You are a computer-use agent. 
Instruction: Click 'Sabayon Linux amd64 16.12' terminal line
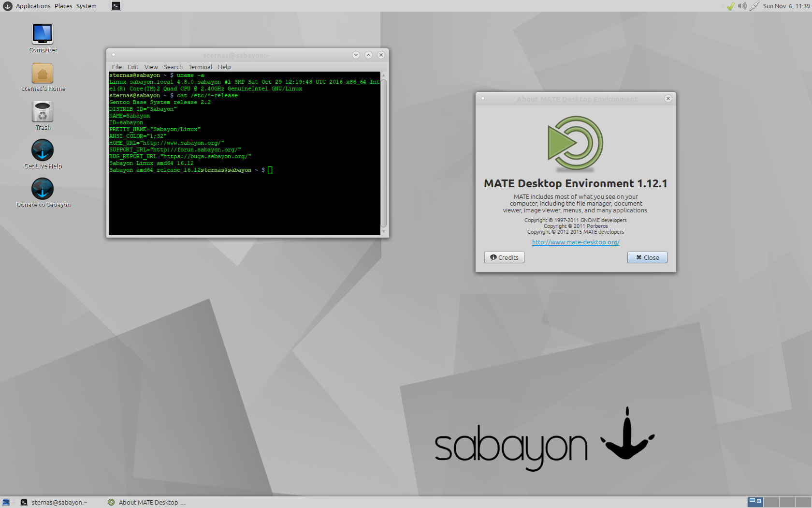point(151,164)
